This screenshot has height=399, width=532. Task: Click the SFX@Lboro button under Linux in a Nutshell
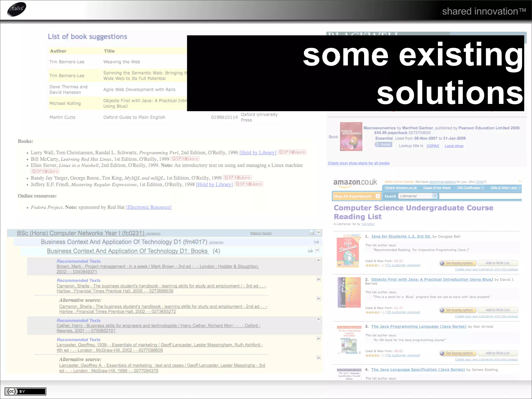45,171
